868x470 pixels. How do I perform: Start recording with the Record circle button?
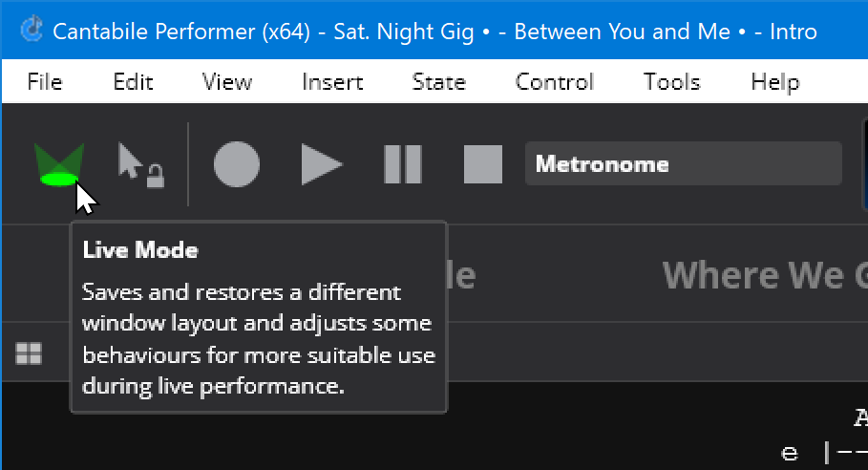[x=237, y=164]
